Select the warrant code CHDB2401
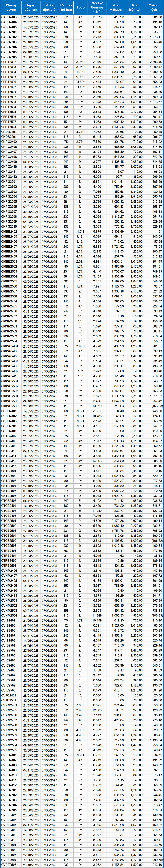The width and height of the screenshot is (164, 868). [x=9, y=132]
